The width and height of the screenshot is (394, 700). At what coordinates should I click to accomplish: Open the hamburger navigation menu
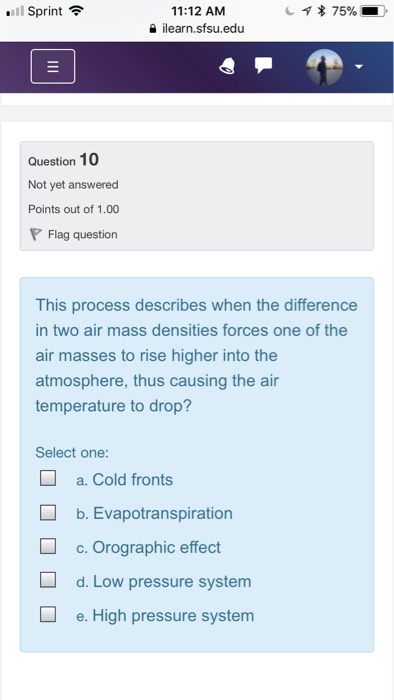point(53,67)
